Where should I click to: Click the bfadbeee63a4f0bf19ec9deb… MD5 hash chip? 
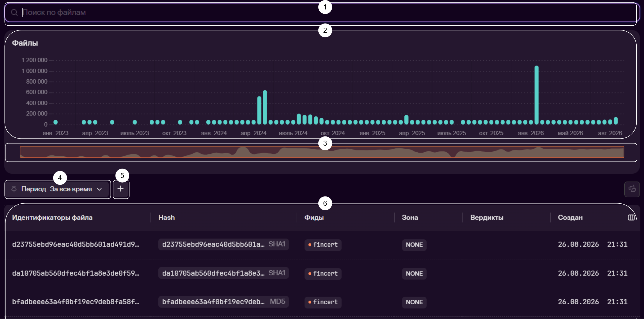(223, 302)
